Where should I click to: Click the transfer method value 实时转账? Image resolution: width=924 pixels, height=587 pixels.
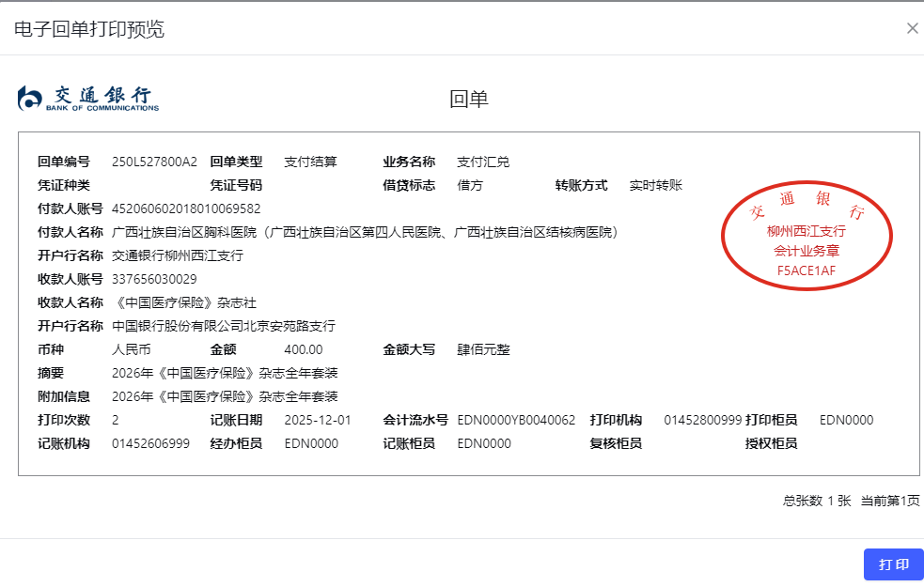pos(655,185)
